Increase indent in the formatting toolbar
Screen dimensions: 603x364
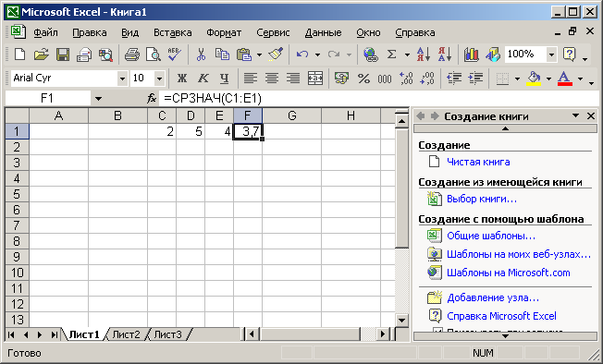[x=475, y=79]
